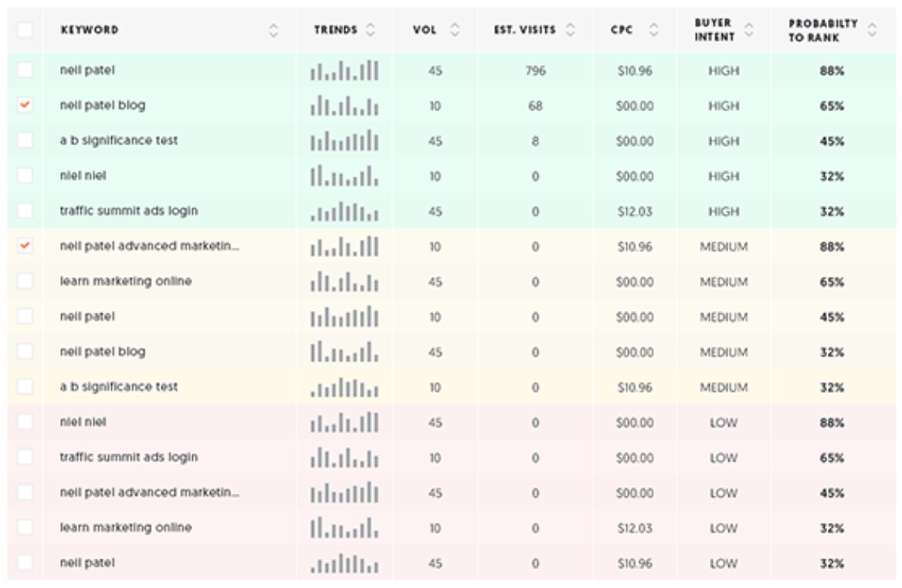Tick the select-all checkbox in the header
Image resolution: width=902 pixels, height=588 pixels.
pyautogui.click(x=25, y=30)
